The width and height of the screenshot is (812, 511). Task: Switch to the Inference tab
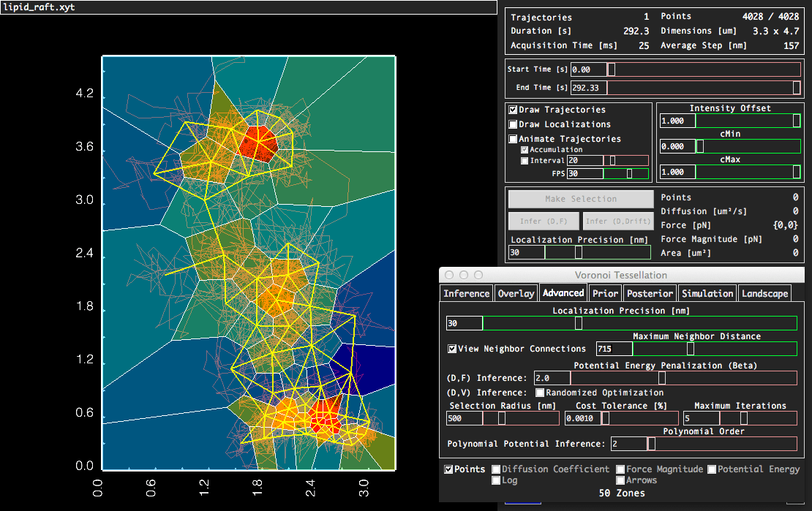pos(466,293)
